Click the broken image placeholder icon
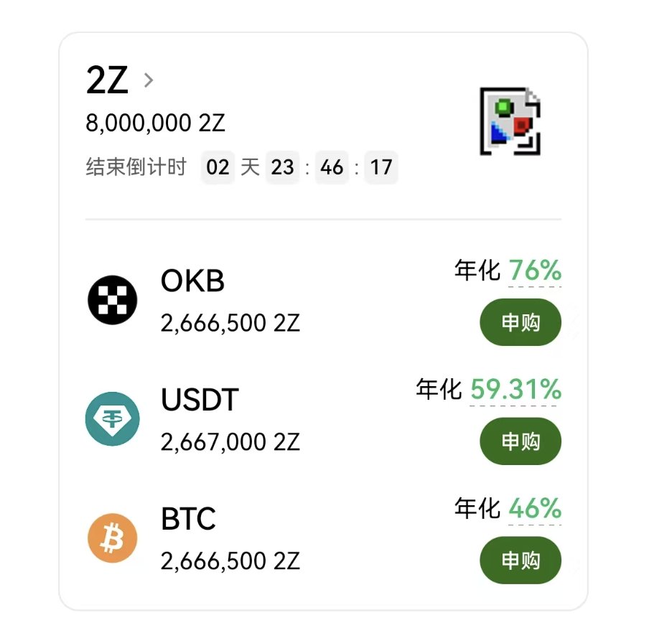 pos(510,121)
